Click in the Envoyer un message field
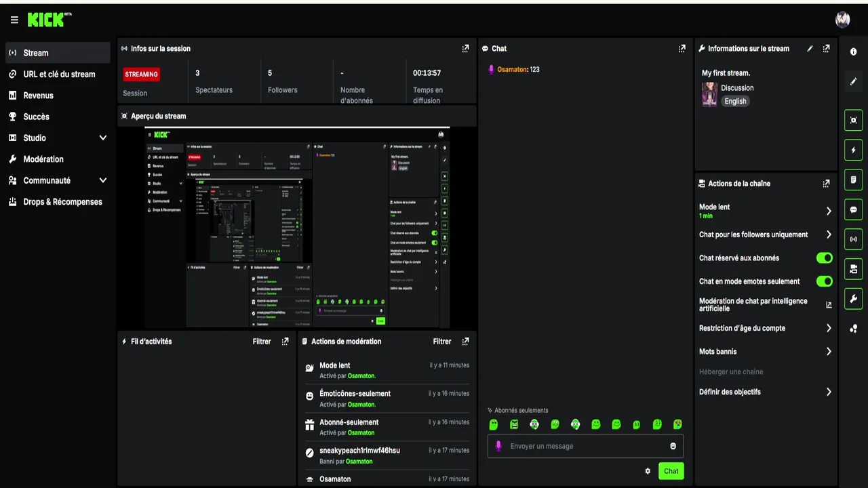The width and height of the screenshot is (868, 488). 585,446
